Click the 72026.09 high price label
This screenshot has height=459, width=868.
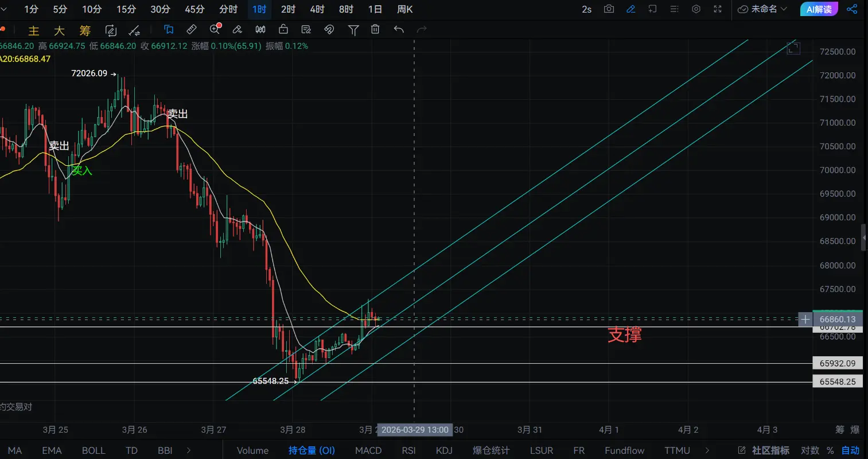(89, 73)
